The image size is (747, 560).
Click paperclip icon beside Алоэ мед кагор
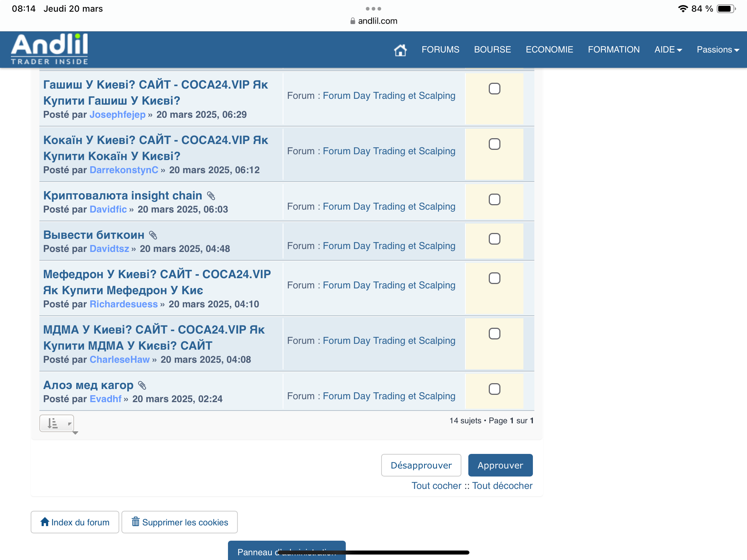click(142, 385)
